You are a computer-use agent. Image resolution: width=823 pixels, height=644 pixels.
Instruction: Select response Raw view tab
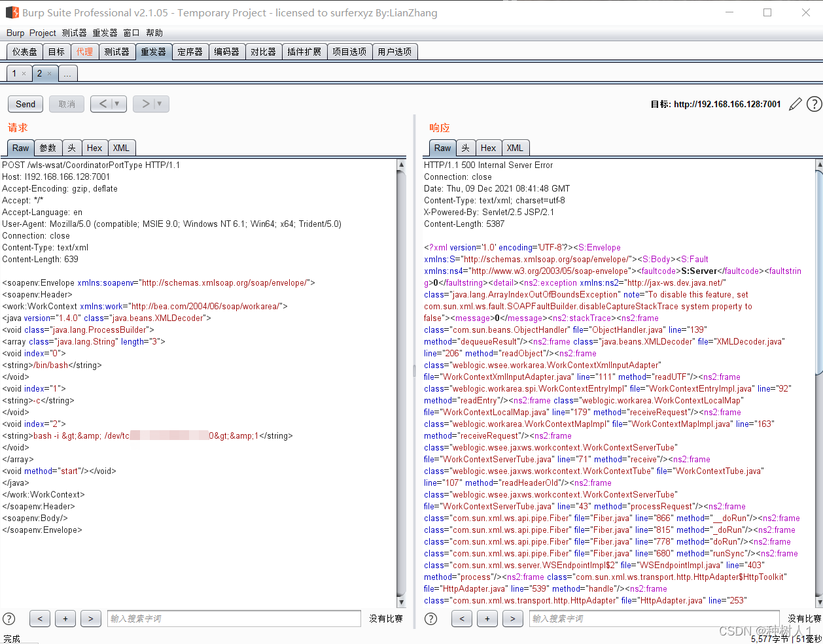point(443,148)
